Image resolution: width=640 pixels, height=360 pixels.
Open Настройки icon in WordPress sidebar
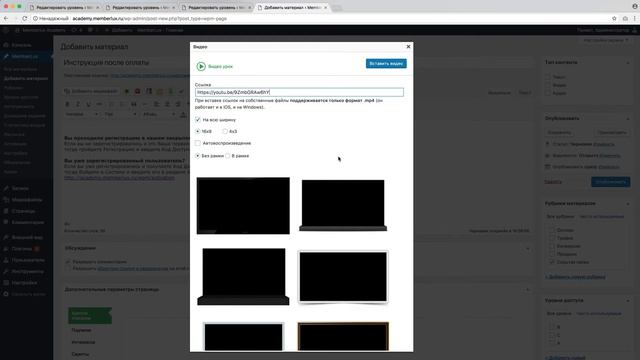pyautogui.click(x=6, y=282)
